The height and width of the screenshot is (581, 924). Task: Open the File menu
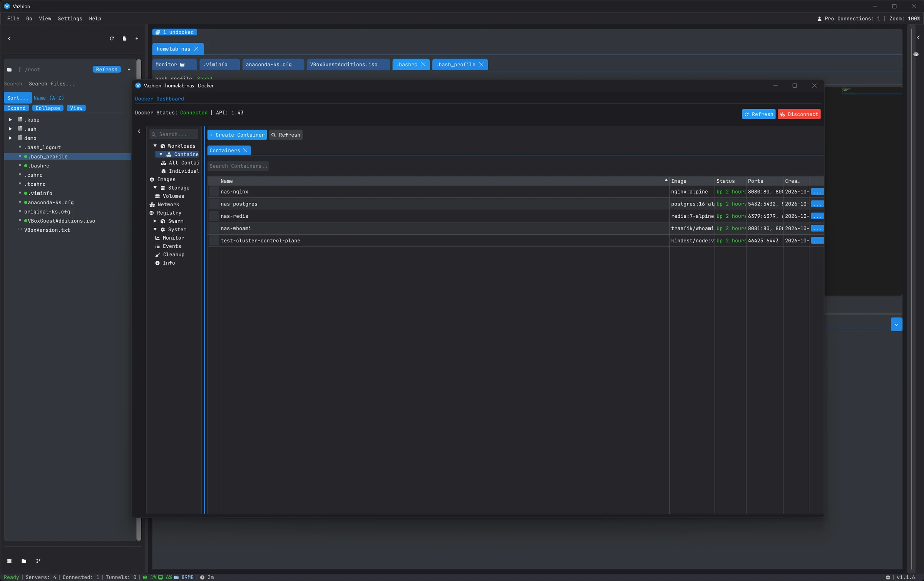(13, 18)
